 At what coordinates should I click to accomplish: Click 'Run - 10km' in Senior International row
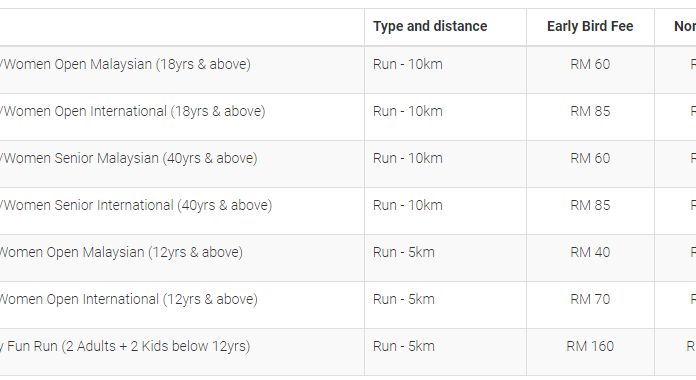pyautogui.click(x=407, y=206)
